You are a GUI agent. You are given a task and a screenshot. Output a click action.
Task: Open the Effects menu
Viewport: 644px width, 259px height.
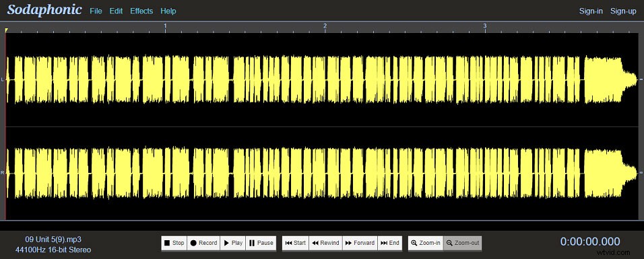[x=141, y=11]
